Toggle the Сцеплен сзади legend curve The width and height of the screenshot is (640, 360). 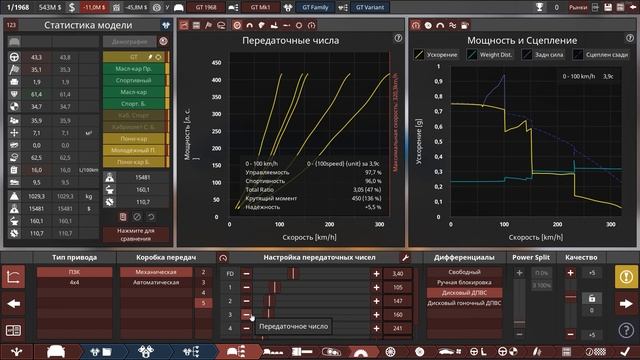coord(601,54)
